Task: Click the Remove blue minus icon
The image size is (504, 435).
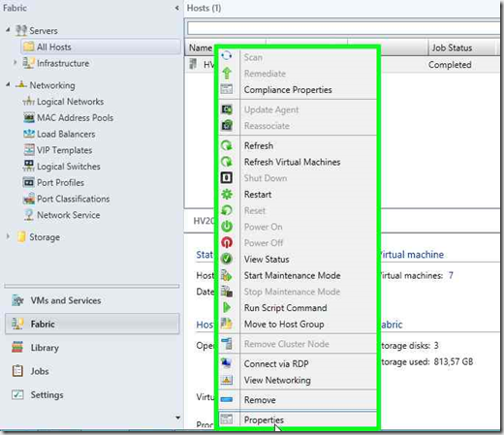Action: point(227,400)
